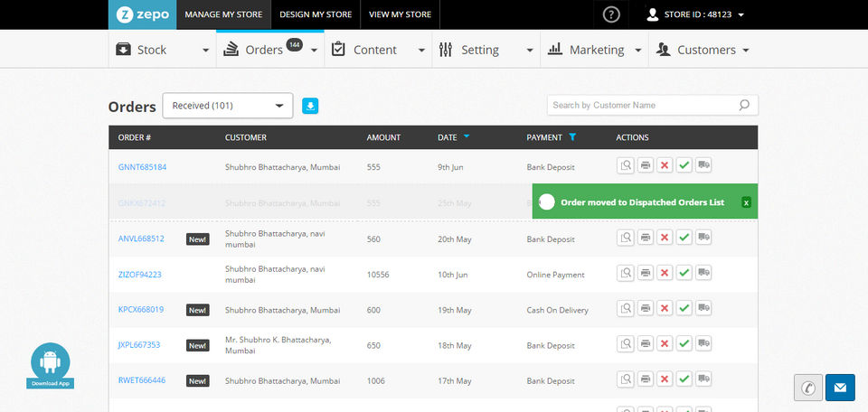
Task: Click green check for order RWET666446
Action: click(684, 379)
